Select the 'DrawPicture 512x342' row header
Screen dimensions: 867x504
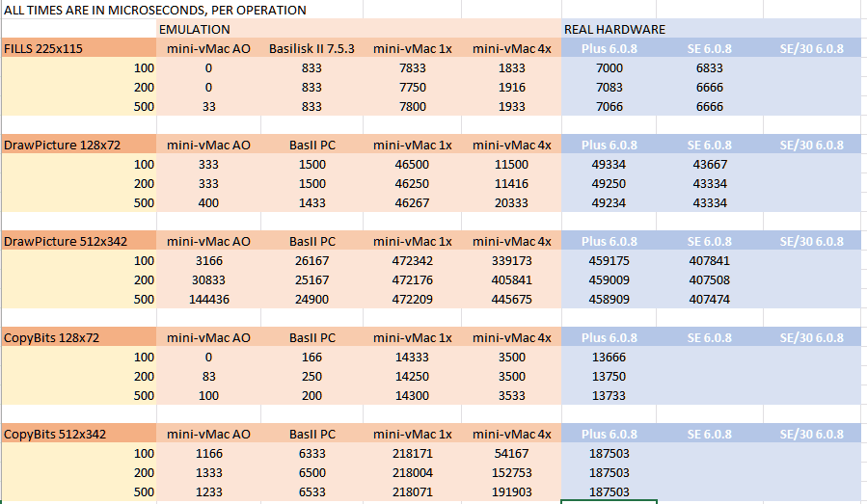(x=79, y=242)
